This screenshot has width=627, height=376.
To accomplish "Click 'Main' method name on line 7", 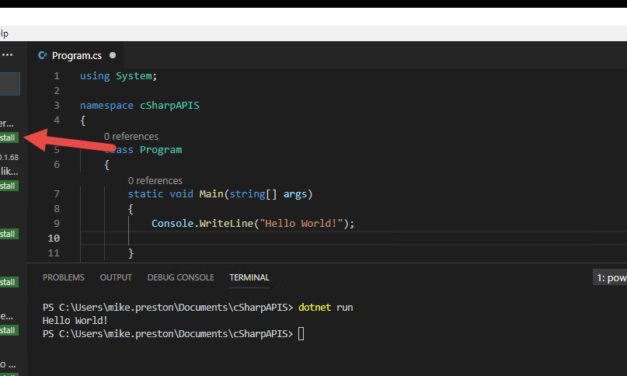I will point(211,194).
